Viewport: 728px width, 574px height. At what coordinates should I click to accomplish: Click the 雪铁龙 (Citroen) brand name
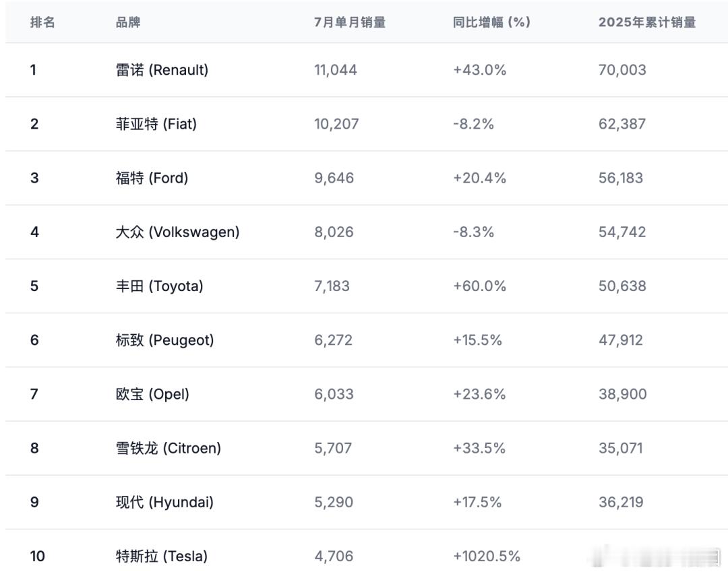(169, 448)
